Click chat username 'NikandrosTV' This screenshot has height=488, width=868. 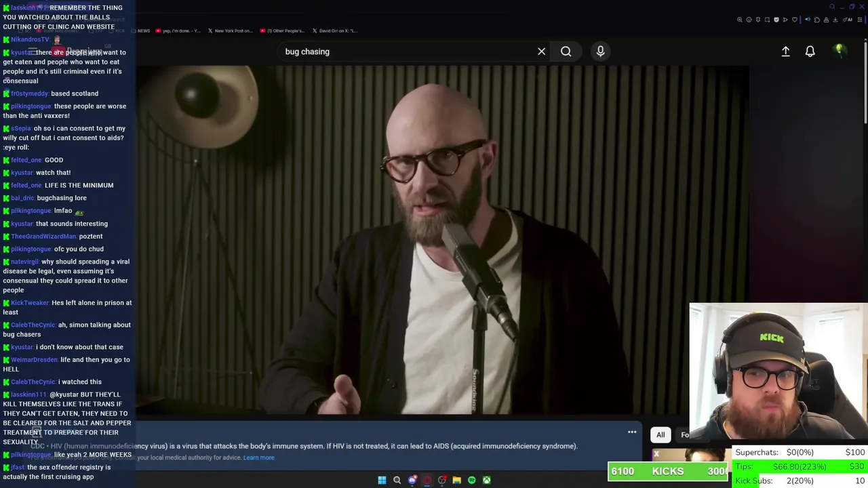pyautogui.click(x=30, y=39)
